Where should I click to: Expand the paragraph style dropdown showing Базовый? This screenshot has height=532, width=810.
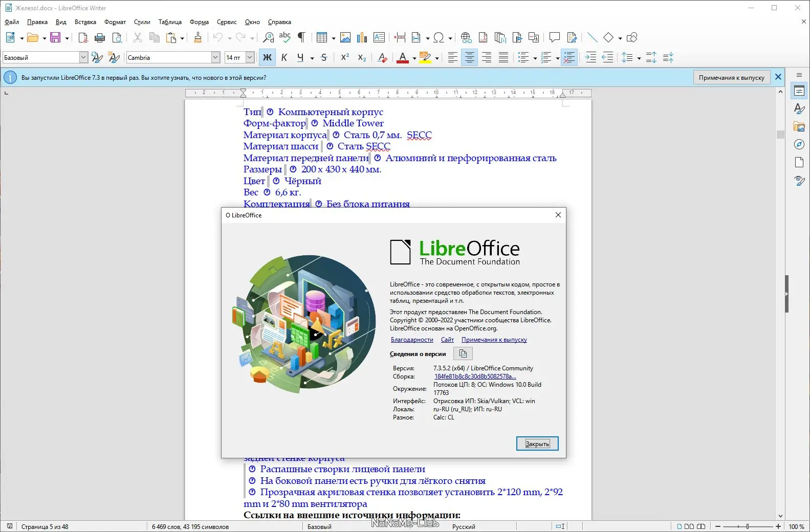83,58
